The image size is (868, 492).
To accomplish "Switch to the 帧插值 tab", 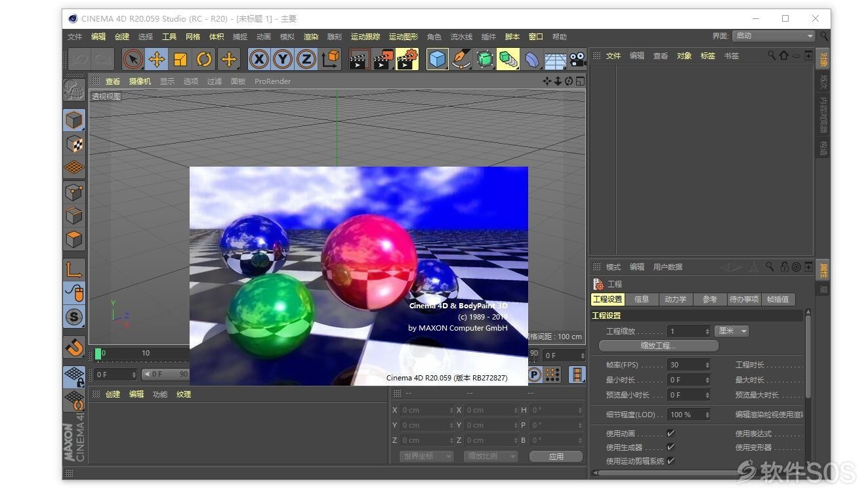I will point(778,299).
